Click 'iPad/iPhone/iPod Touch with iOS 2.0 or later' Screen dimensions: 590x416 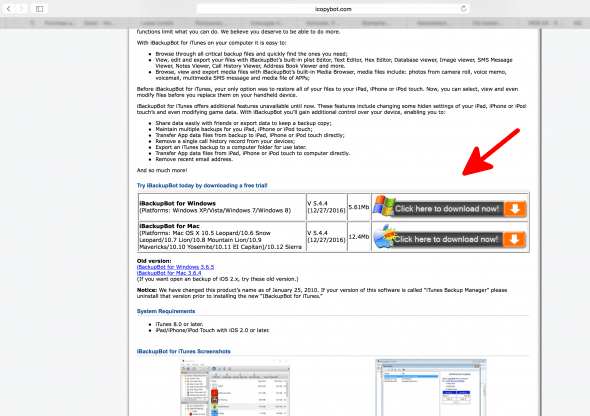click(x=213, y=330)
